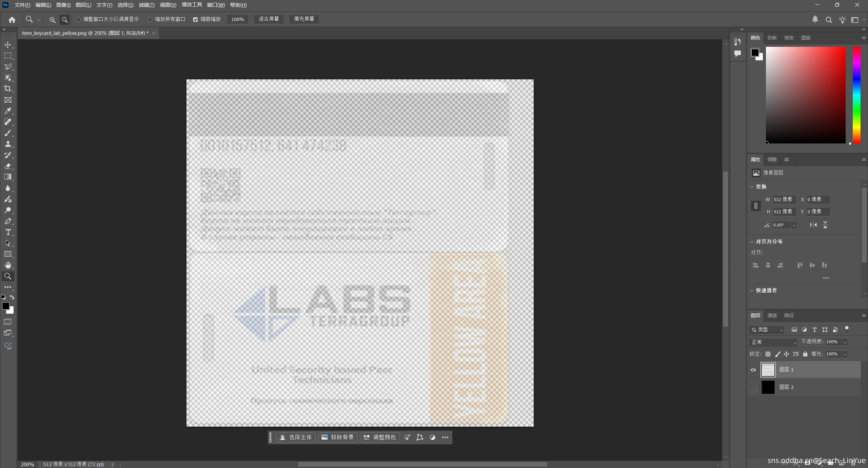The image size is (868, 468).
Task: Select the Eyedropper tool
Action: tap(8, 111)
